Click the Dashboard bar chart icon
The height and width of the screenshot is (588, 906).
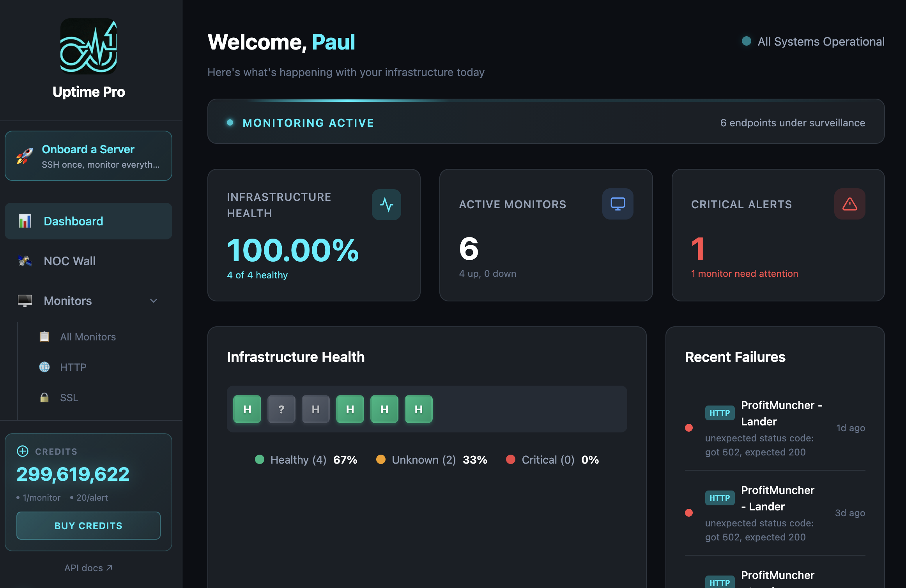click(25, 221)
